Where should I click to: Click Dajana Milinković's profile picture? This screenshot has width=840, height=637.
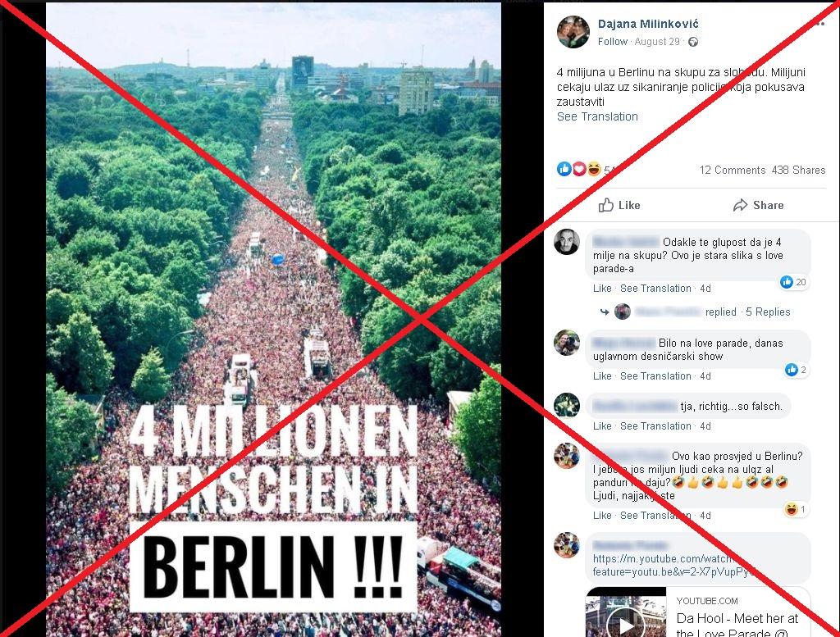[573, 32]
